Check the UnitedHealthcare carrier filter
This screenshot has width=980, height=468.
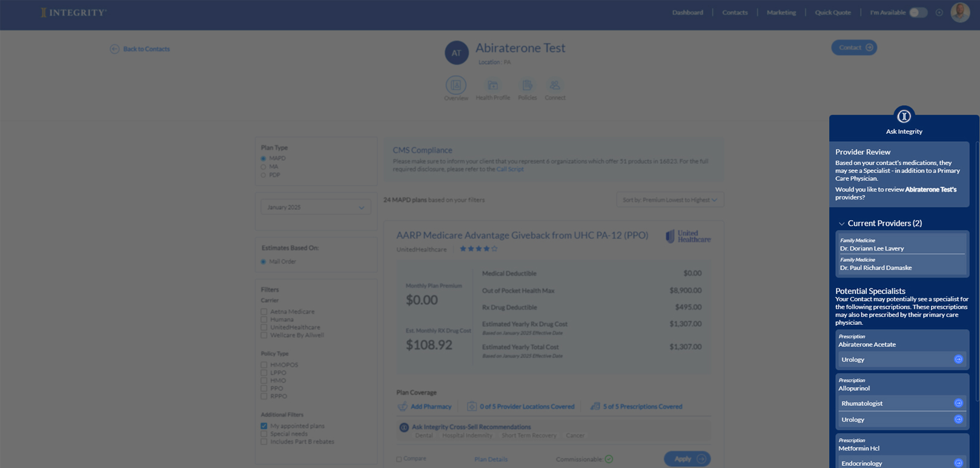coord(264,327)
